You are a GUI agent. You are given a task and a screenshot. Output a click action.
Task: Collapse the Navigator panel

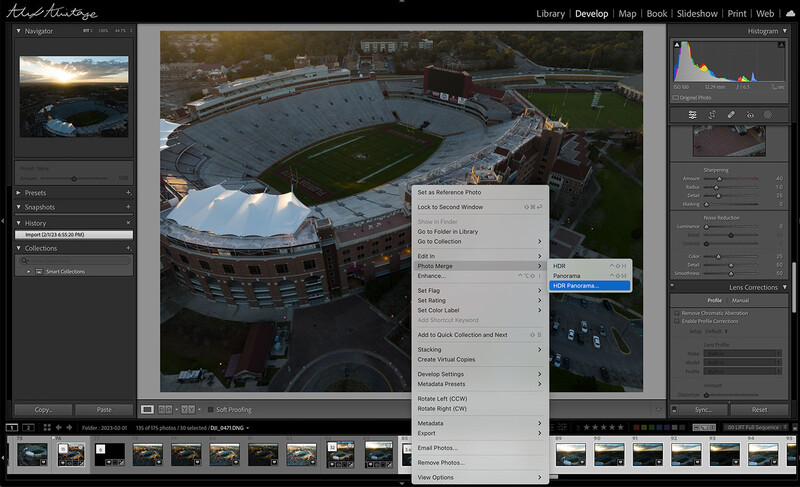pyautogui.click(x=18, y=31)
